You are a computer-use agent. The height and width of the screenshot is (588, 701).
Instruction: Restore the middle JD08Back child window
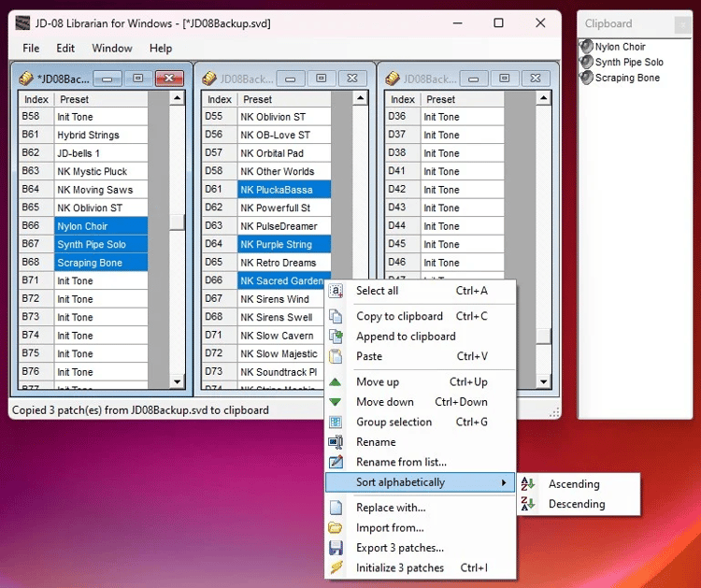click(321, 79)
